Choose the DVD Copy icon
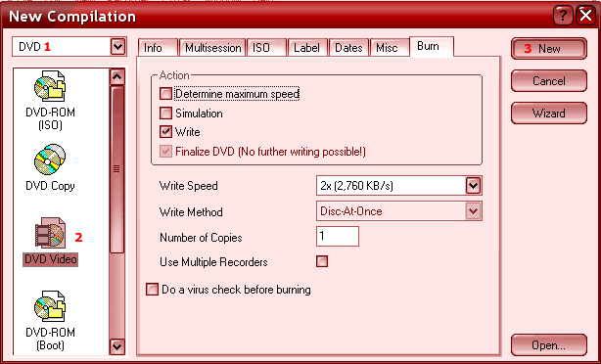Image resolution: width=601 pixels, height=364 pixels. [x=50, y=168]
